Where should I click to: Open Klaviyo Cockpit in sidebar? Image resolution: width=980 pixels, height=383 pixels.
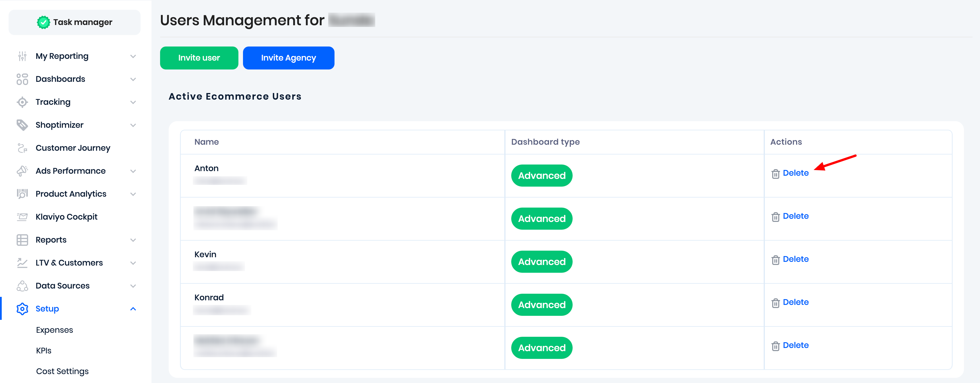(66, 217)
